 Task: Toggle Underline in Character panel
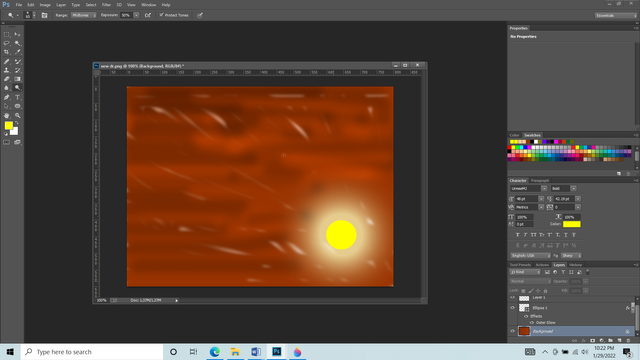(x=566, y=235)
